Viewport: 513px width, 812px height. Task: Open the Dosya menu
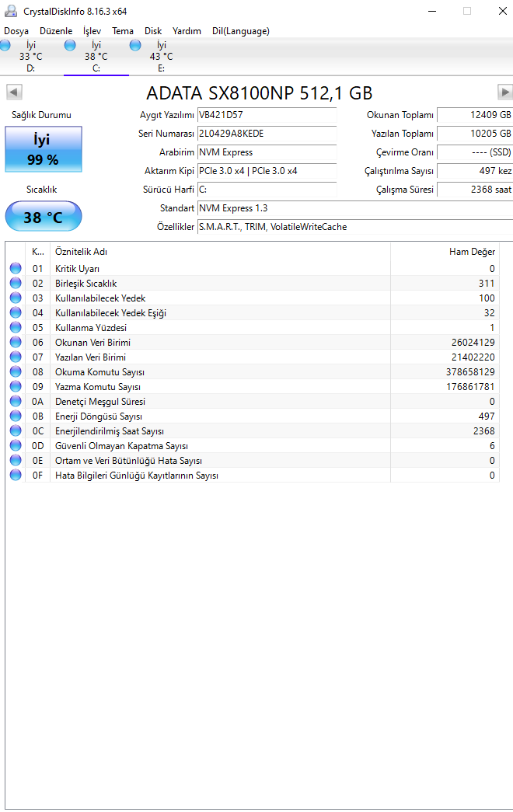16,31
